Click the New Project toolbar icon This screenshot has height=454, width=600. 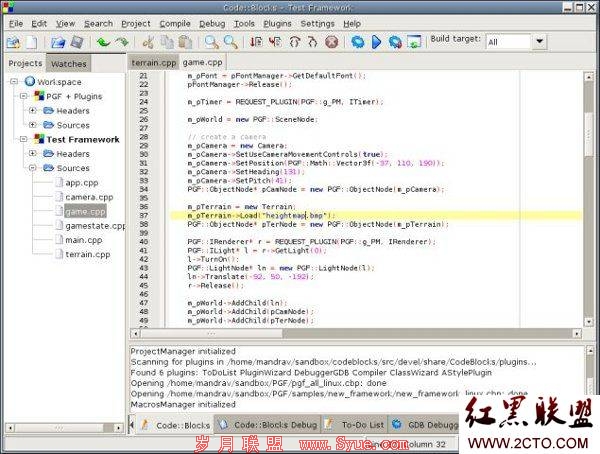point(13,42)
